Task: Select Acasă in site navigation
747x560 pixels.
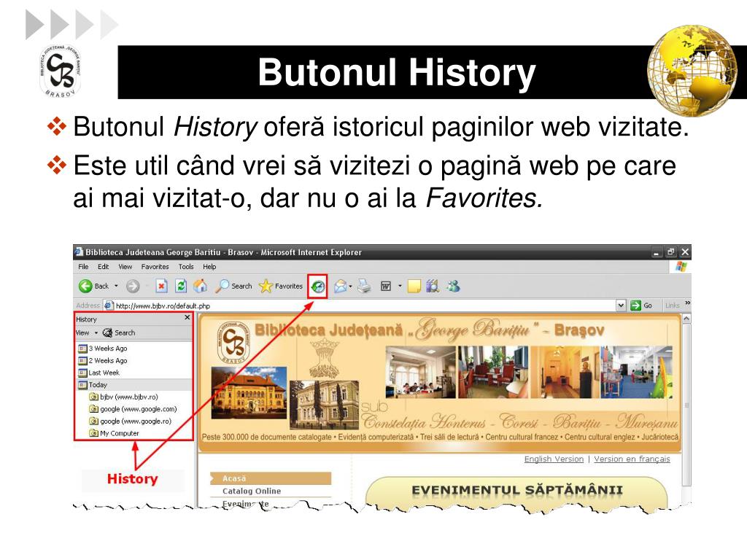Action: pos(271,478)
